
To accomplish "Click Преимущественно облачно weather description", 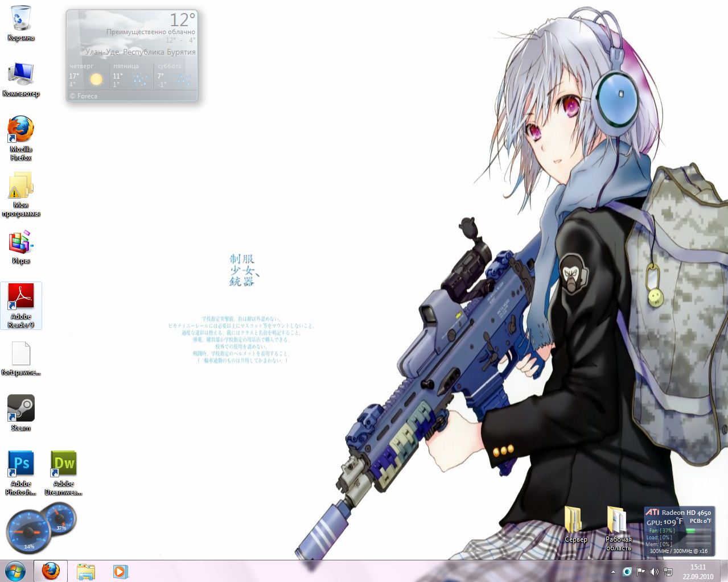I will (151, 32).
